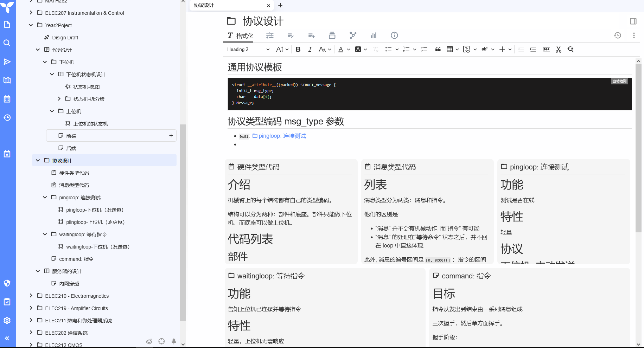Open the bulleted list dropdown
Screen dimensions: 644x348
point(397,49)
